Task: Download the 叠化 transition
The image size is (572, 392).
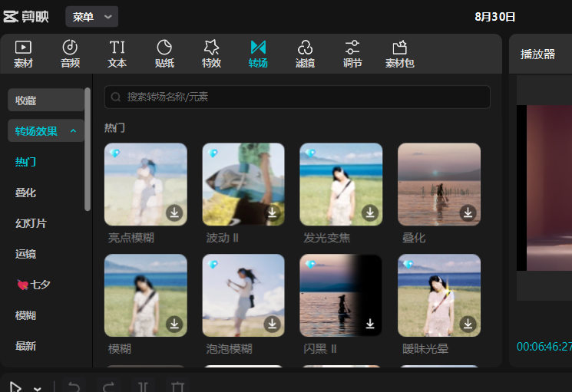Action: [x=468, y=212]
